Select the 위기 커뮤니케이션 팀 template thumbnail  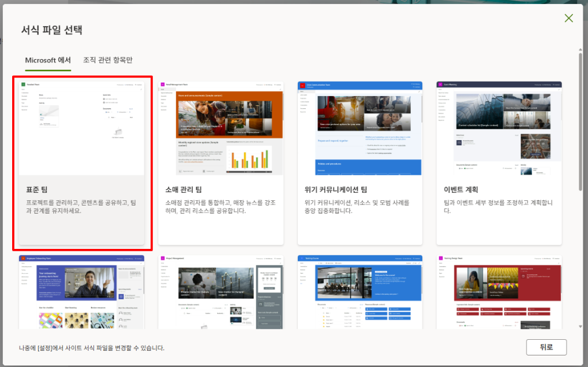click(360, 128)
